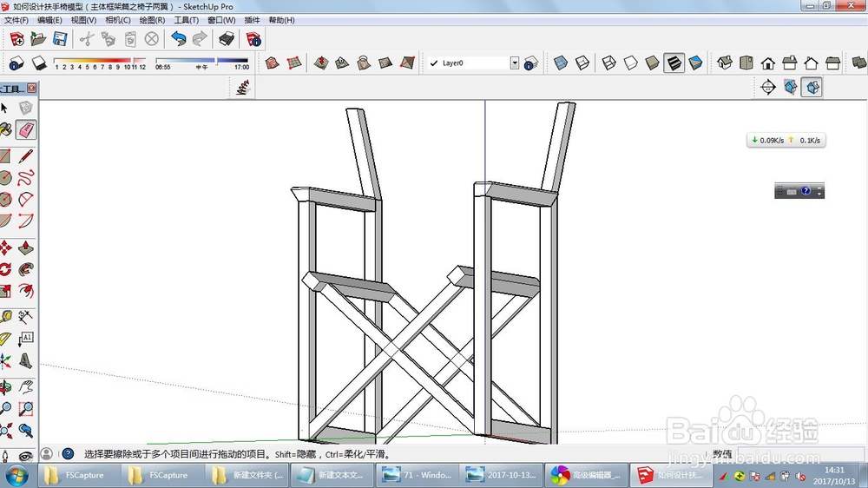Select the 3D Text tool
This screenshot has width=868, height=488.
coord(25,361)
